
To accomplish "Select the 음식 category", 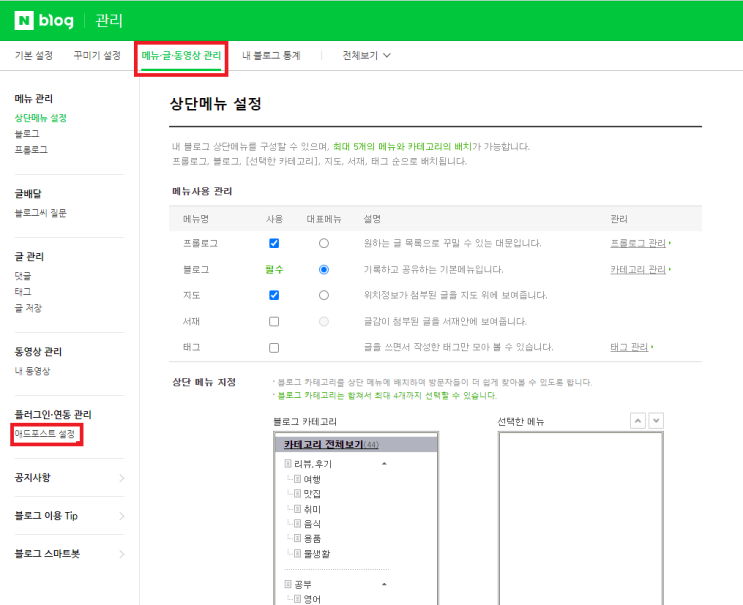I will tap(312, 524).
